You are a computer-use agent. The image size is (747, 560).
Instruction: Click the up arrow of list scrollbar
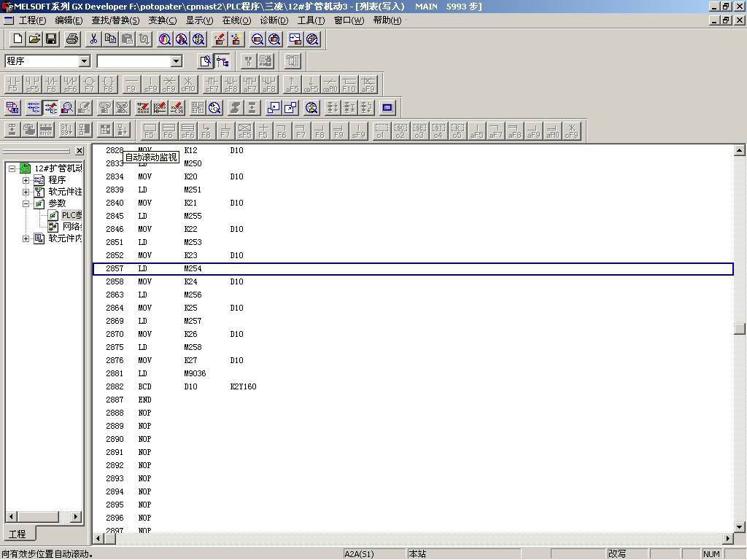click(740, 150)
